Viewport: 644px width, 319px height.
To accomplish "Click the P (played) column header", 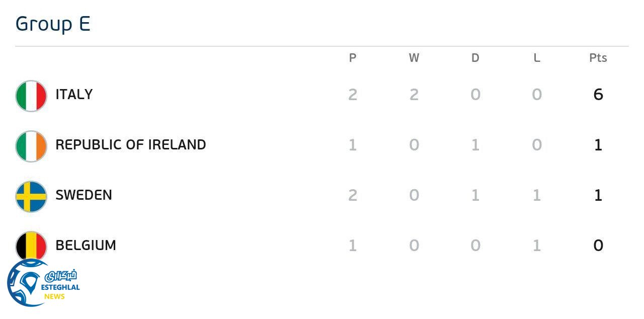I will (x=353, y=58).
